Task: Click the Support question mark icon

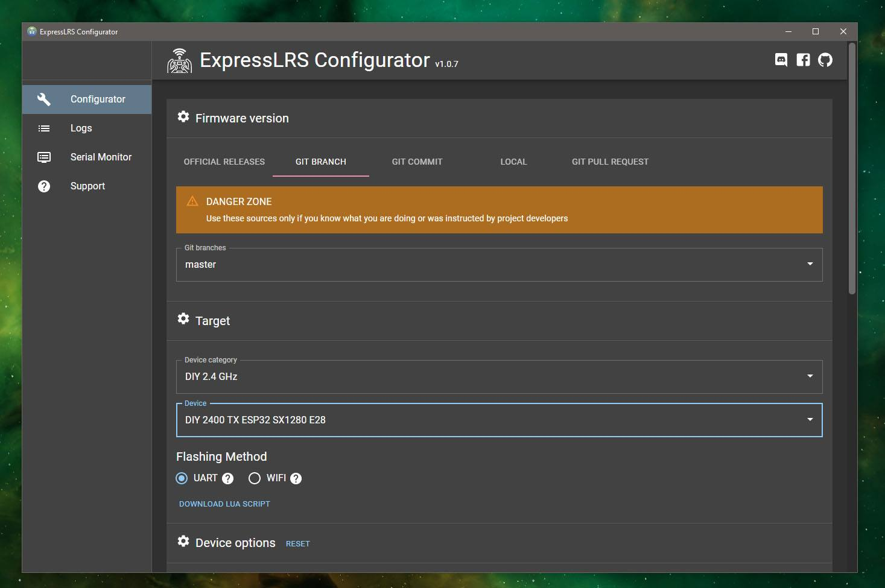Action: (x=44, y=186)
